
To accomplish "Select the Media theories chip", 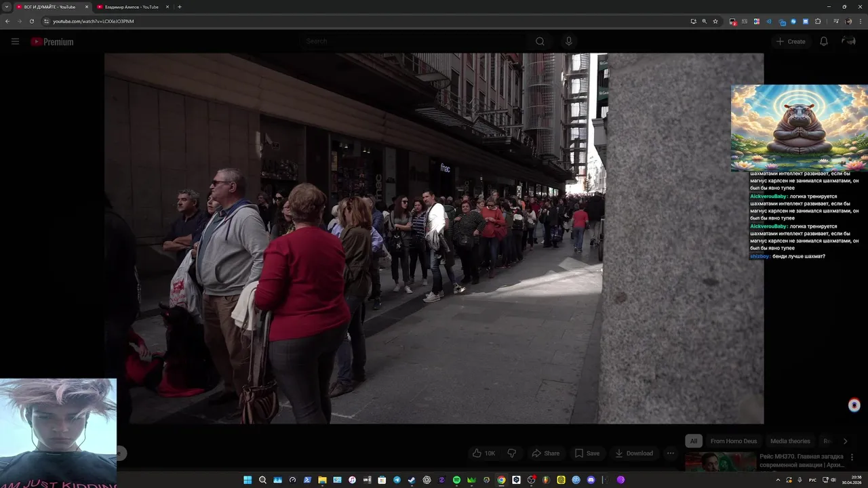I will point(790,441).
